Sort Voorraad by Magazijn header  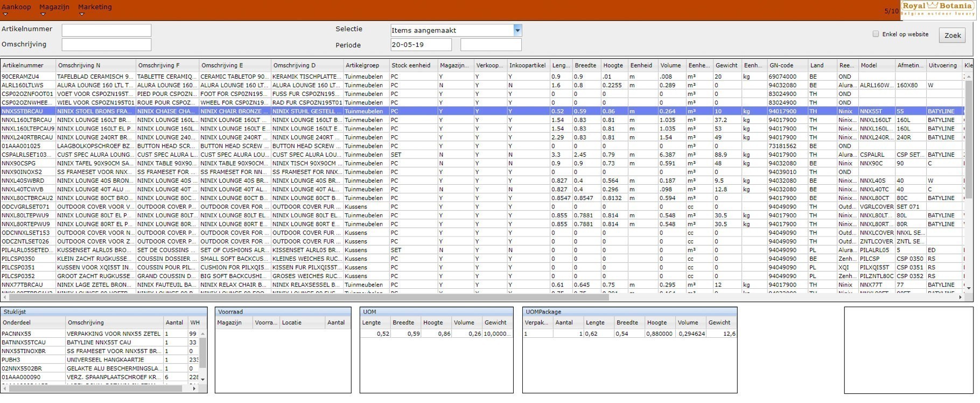234,323
